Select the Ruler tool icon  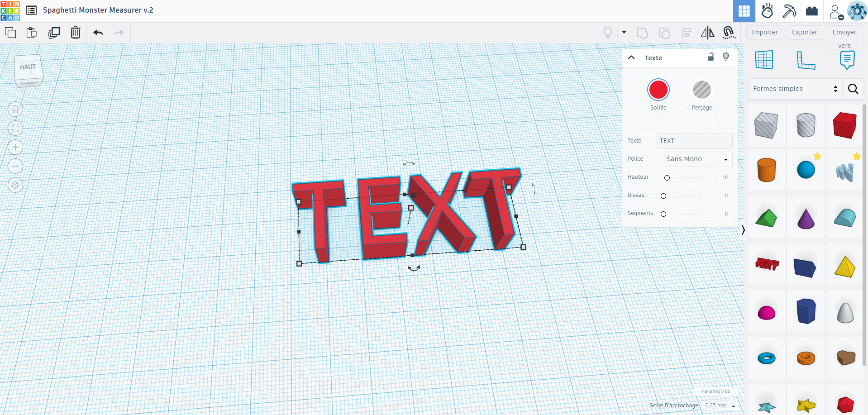click(x=806, y=60)
